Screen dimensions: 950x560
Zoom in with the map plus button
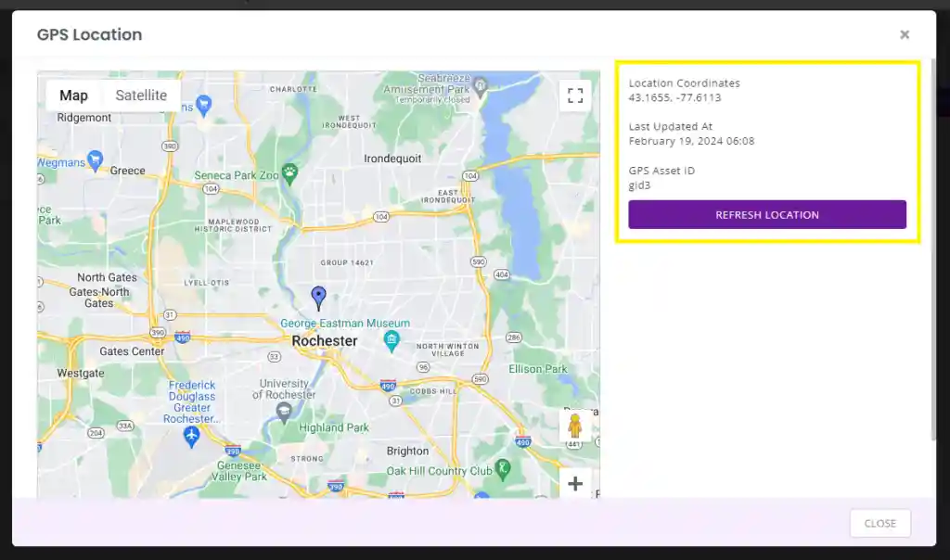click(575, 483)
